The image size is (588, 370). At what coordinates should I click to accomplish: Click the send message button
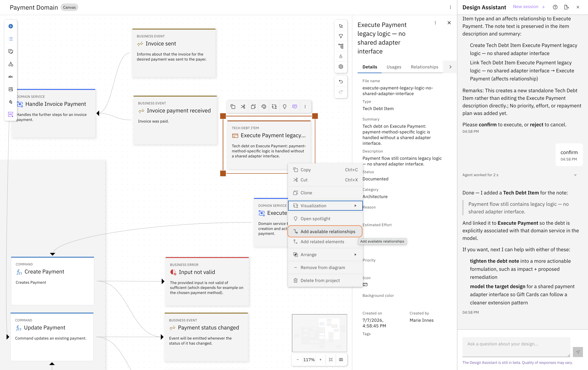578,352
